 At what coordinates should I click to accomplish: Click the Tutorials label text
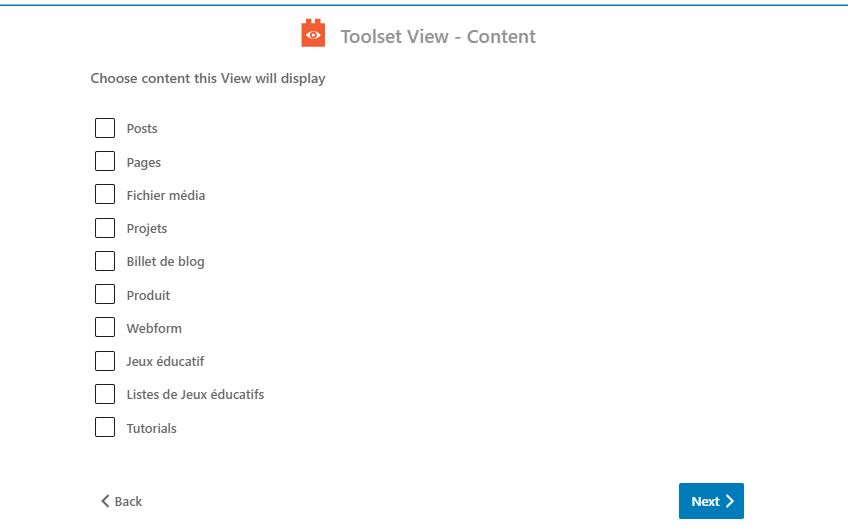tap(151, 428)
